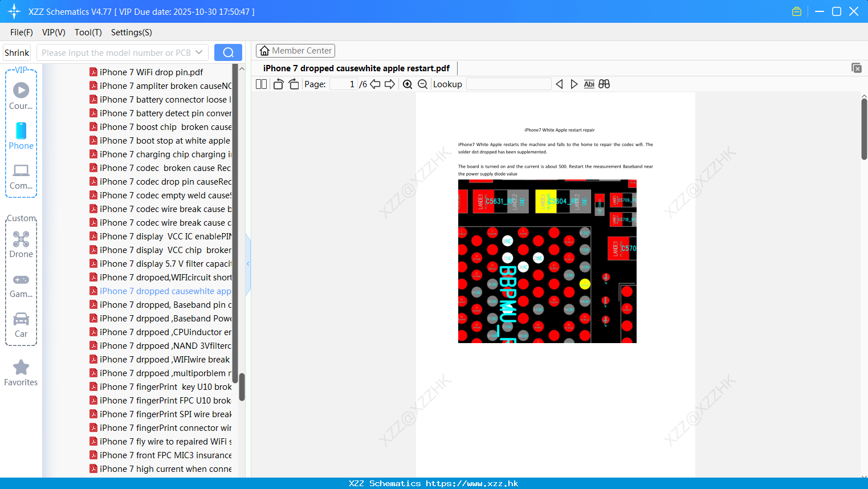868x489 pixels.
Task: Click toolbox icon in title bar
Action: click(x=797, y=11)
